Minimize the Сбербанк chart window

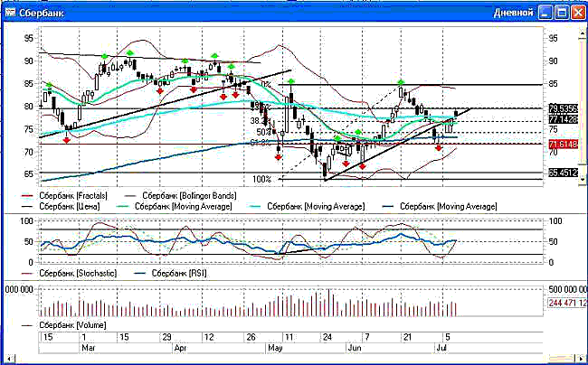545,13
